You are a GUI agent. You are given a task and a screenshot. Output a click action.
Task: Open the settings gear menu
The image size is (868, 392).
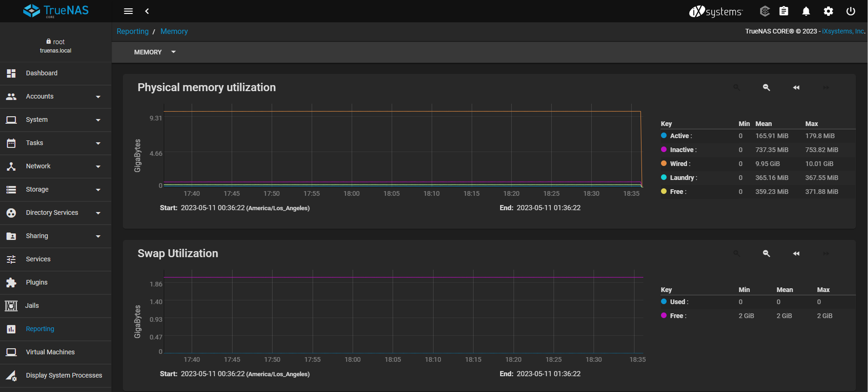pos(828,11)
